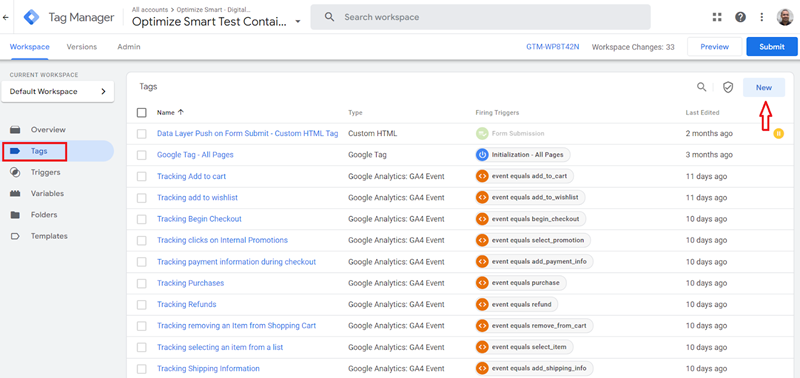The height and width of the screenshot is (378, 800).
Task: Toggle the select-all tags checkbox
Action: [142, 113]
